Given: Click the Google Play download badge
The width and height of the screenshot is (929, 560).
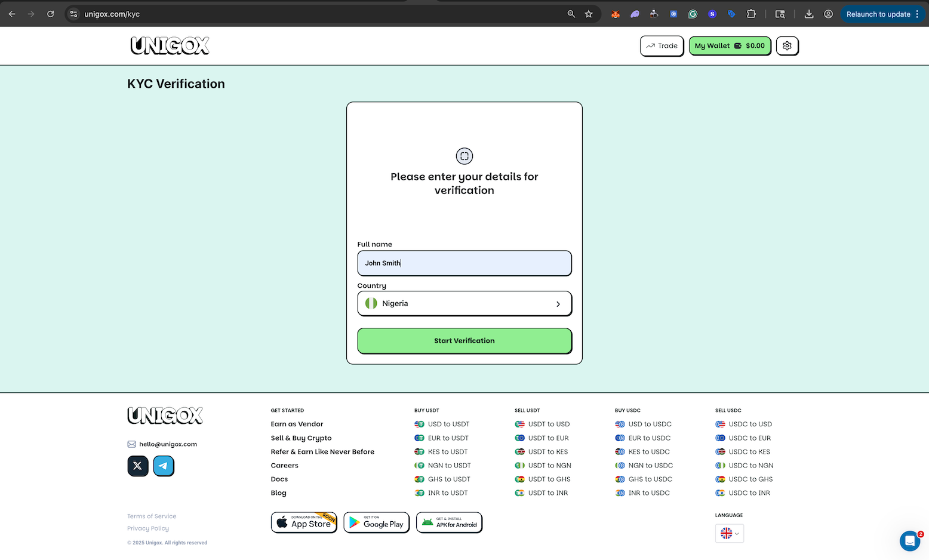Looking at the screenshot, I should click(x=376, y=522).
